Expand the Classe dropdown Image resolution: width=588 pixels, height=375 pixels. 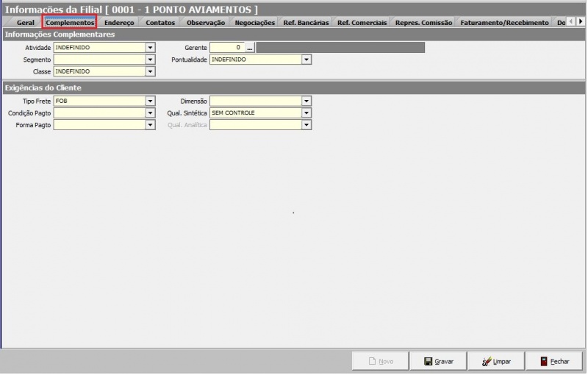click(x=151, y=72)
